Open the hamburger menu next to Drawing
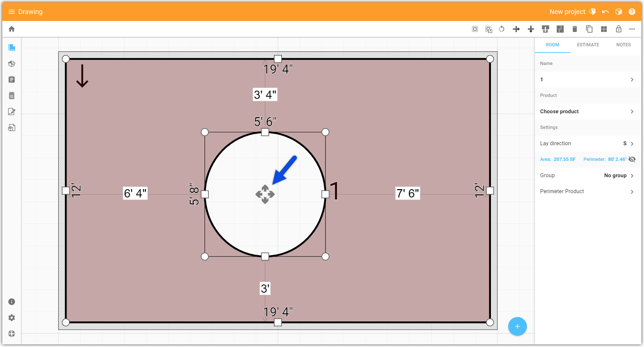This screenshot has width=644, height=347. pyautogui.click(x=12, y=12)
